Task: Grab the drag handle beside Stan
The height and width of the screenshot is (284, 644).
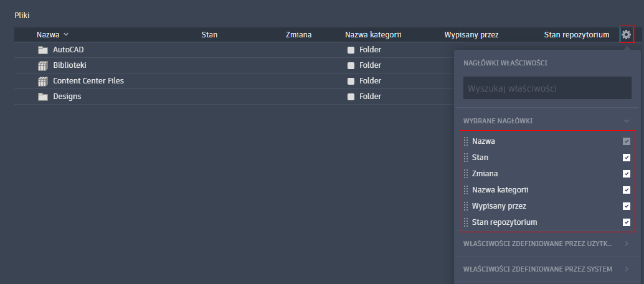Action: tap(466, 158)
